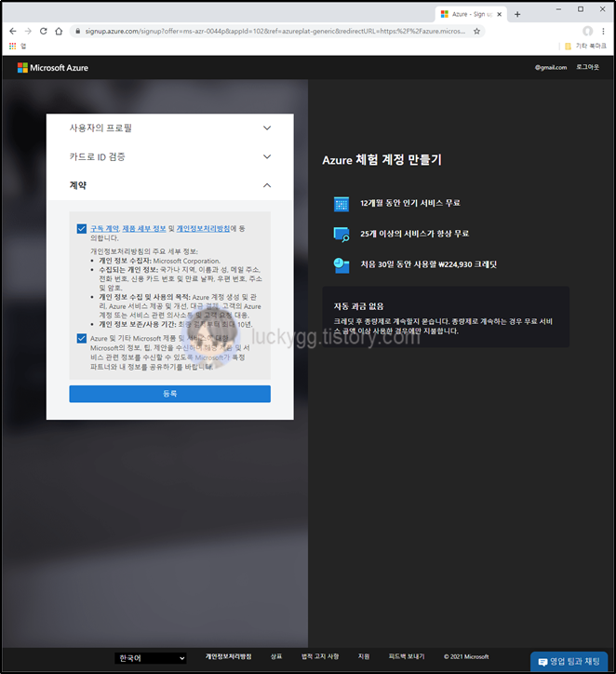Open the 개인정보처리방침 link in agreement
Viewport: 616px width, 674px height.
point(203,229)
